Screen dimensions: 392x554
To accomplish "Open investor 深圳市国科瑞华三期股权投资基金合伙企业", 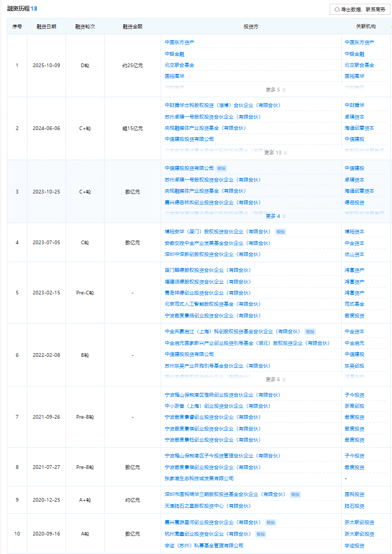I will (x=225, y=495).
